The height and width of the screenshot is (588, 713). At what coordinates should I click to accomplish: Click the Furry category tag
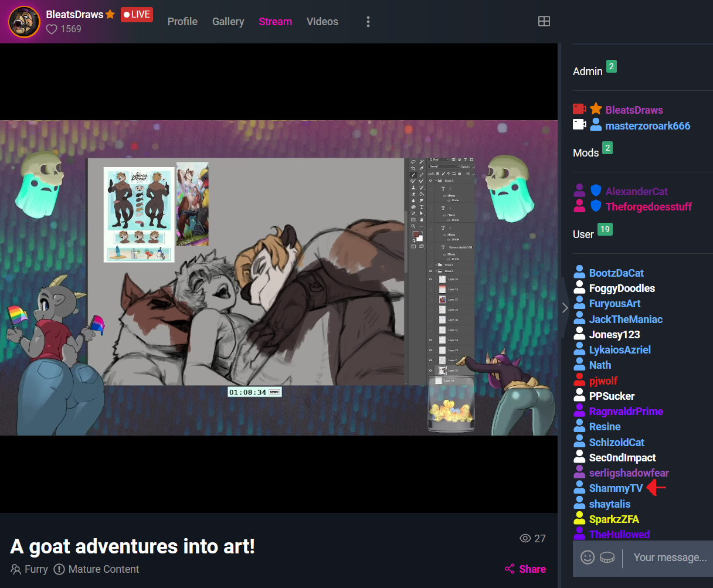pos(29,569)
